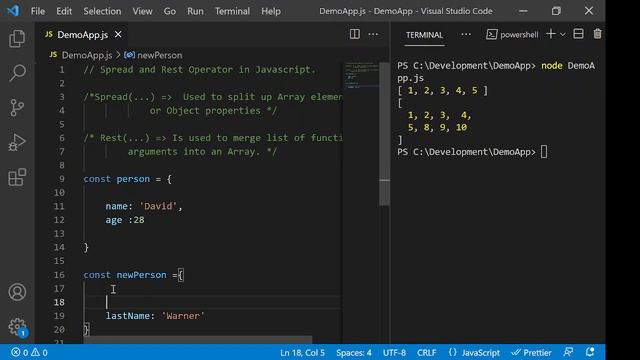Image resolution: width=640 pixels, height=360 pixels.
Task: Open the View menu
Action: [x=142, y=11]
